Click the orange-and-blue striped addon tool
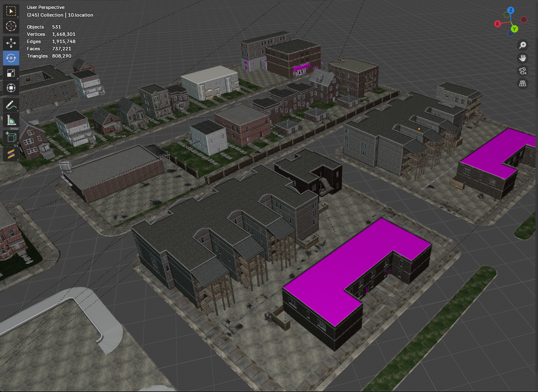This screenshot has height=392, width=538. pyautogui.click(x=11, y=154)
